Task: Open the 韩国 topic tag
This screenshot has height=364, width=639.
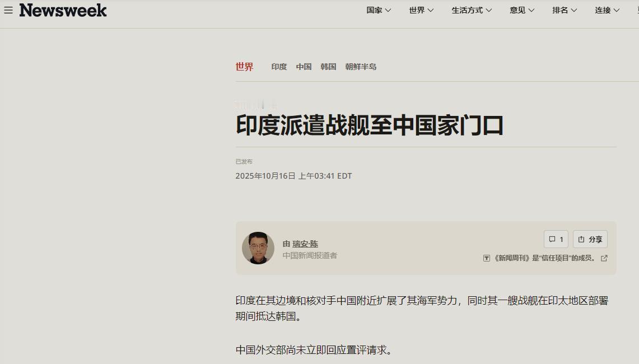Action: (x=328, y=67)
